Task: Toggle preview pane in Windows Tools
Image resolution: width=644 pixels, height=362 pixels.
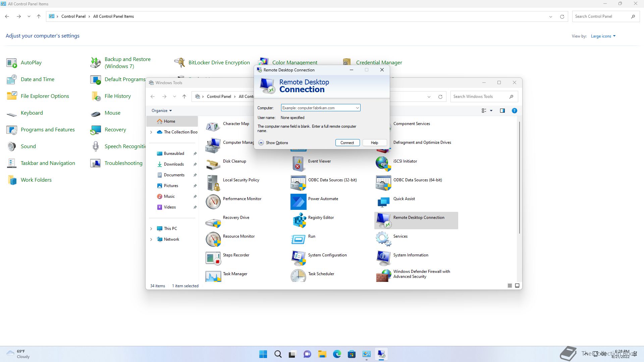Action: 502,111
